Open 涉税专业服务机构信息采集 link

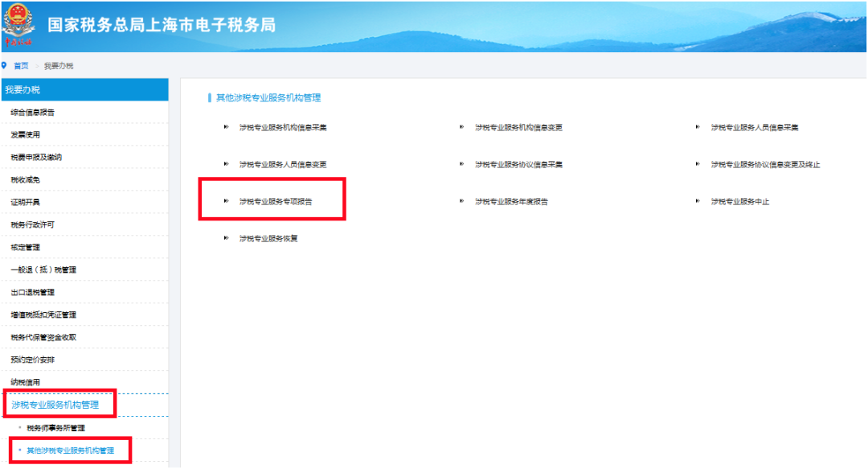(283, 127)
